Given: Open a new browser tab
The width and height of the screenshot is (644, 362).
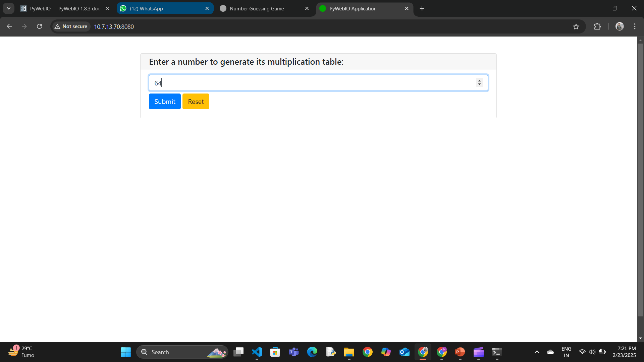Looking at the screenshot, I should click(422, 8).
